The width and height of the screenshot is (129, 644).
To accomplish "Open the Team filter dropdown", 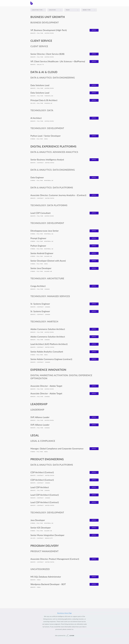I will pos(72,10).
